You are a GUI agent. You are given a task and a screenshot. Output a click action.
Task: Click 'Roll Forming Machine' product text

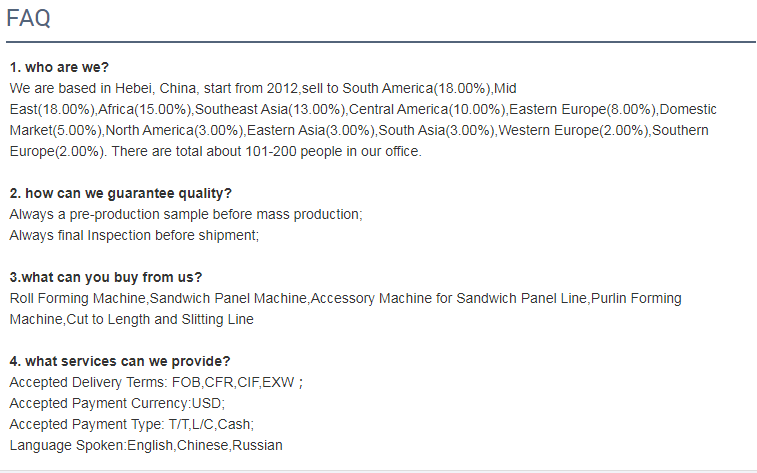77,298
